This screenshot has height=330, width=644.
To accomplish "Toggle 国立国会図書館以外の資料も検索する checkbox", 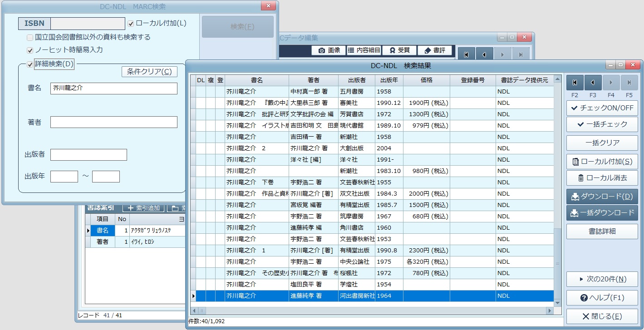I will pyautogui.click(x=30, y=37).
